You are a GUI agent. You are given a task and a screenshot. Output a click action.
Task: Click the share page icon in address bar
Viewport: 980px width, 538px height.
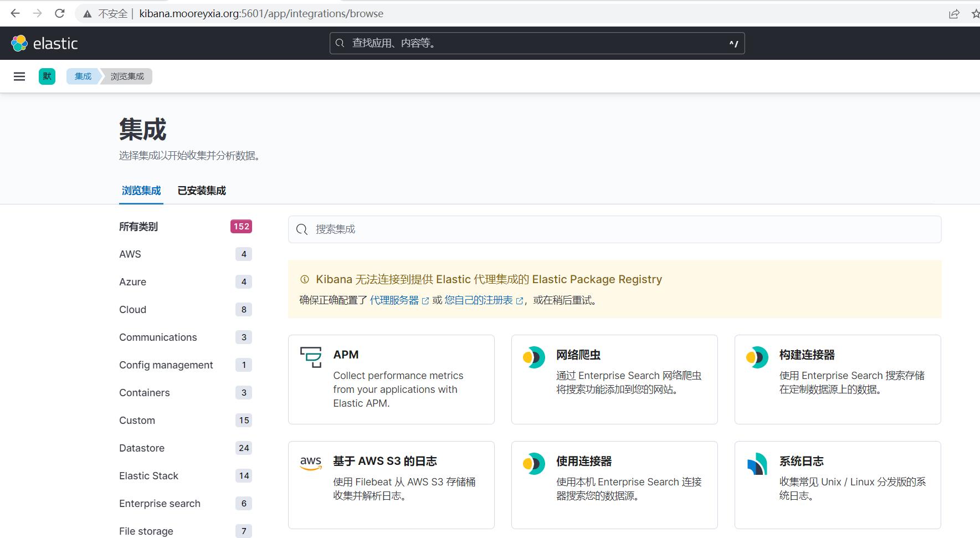coord(954,14)
